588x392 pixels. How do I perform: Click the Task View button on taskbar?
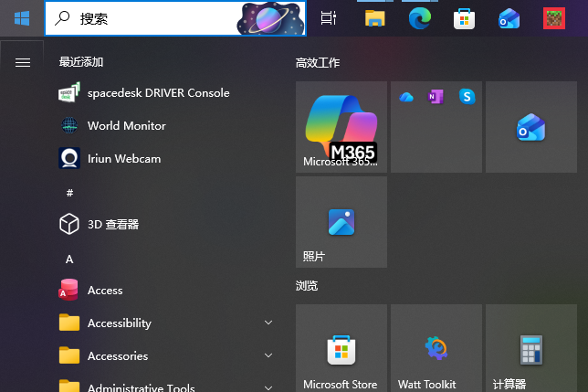329,17
